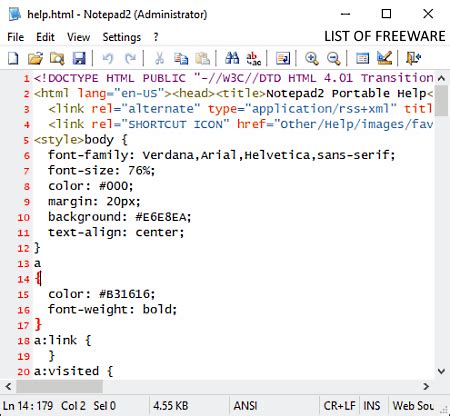
Task: Click the horizontal scrollbar thumb
Action: pyautogui.click(x=59, y=386)
